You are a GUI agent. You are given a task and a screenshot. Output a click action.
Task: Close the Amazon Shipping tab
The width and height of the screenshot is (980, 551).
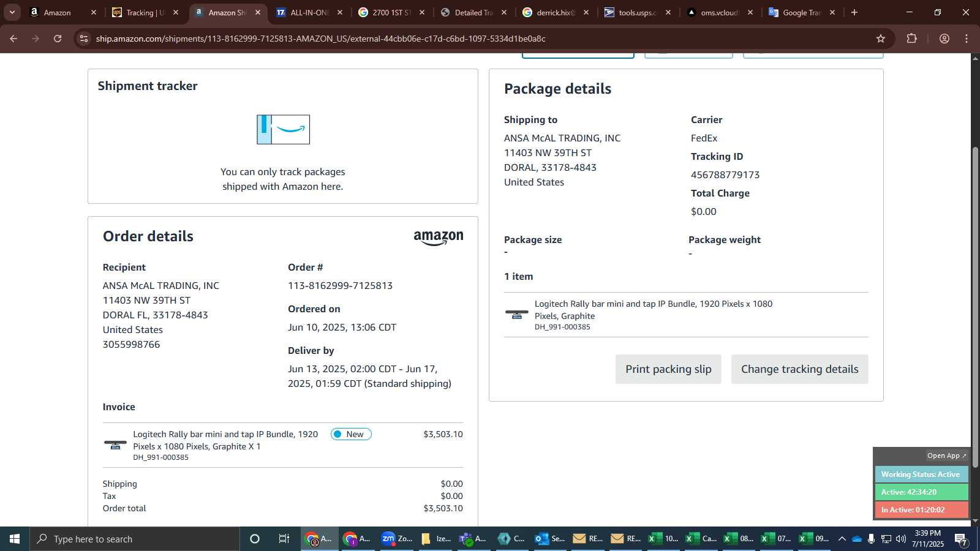(x=258, y=12)
